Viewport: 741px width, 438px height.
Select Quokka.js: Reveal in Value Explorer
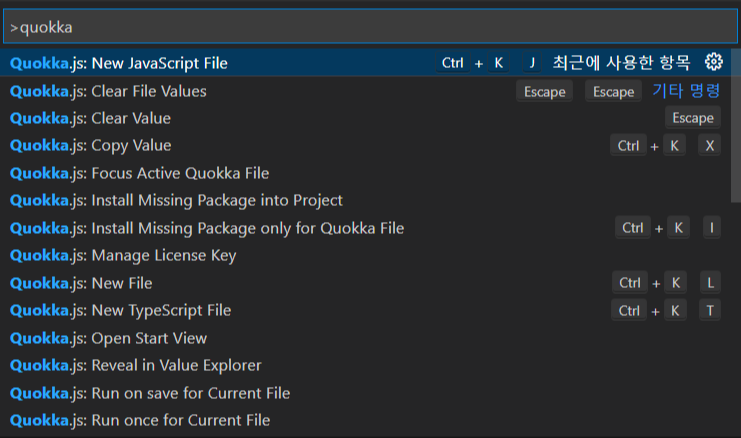tap(365, 365)
